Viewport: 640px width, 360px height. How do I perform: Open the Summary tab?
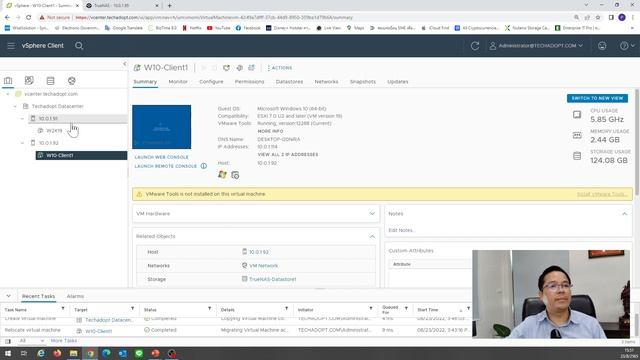click(145, 82)
